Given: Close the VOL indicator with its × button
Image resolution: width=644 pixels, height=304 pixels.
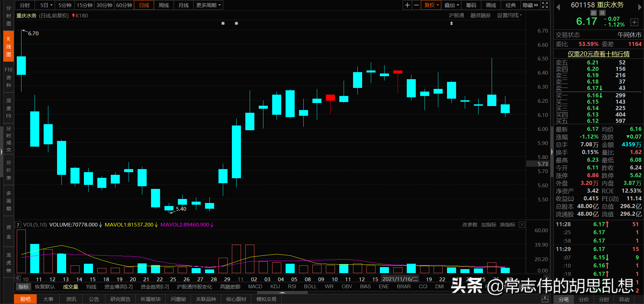Looking at the screenshot, I should pos(522,224).
